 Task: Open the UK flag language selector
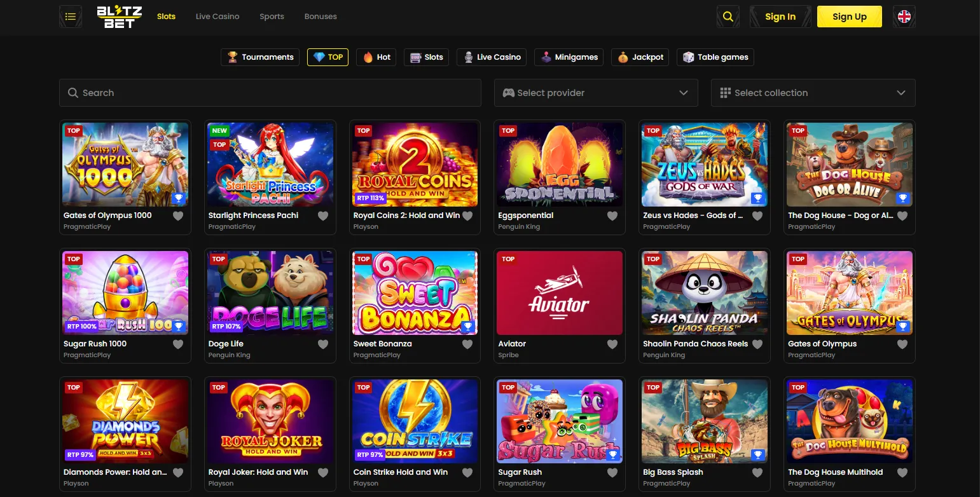(x=904, y=17)
